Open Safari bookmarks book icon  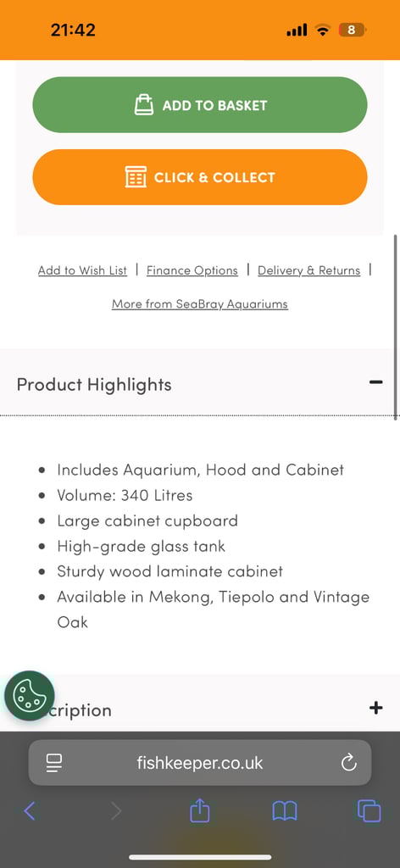point(285,811)
